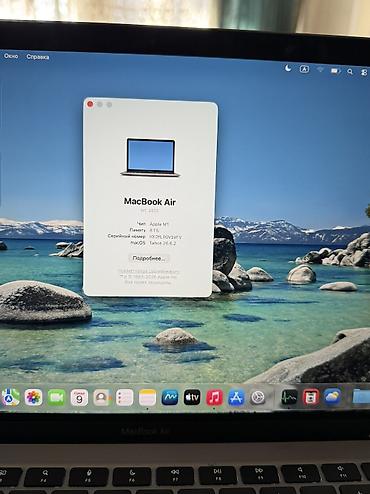370x494 pixels.
Task: Show the battery status menu
Action: click(x=335, y=71)
